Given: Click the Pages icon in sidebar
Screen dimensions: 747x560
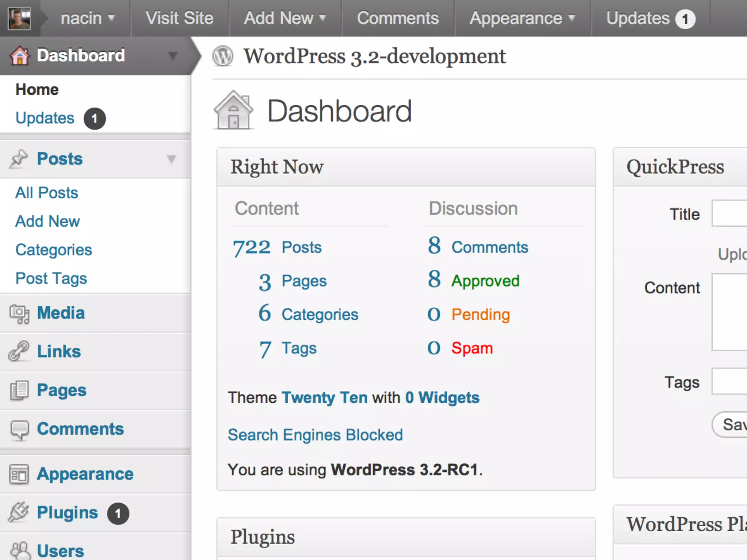Looking at the screenshot, I should pyautogui.click(x=19, y=390).
